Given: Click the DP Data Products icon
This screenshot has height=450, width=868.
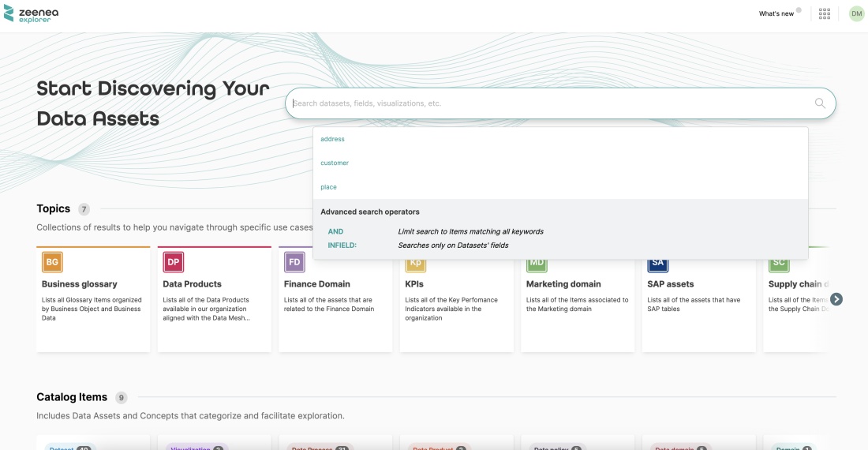Looking at the screenshot, I should [173, 262].
